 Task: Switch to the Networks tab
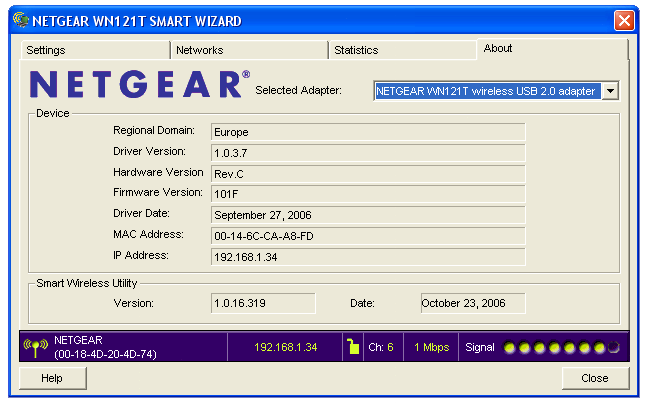tap(249, 50)
